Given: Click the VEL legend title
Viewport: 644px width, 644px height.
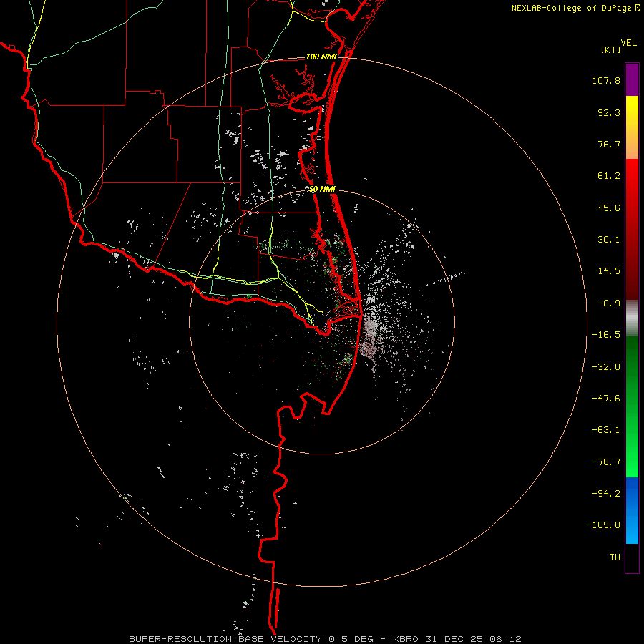Looking at the screenshot, I should pos(628,43).
